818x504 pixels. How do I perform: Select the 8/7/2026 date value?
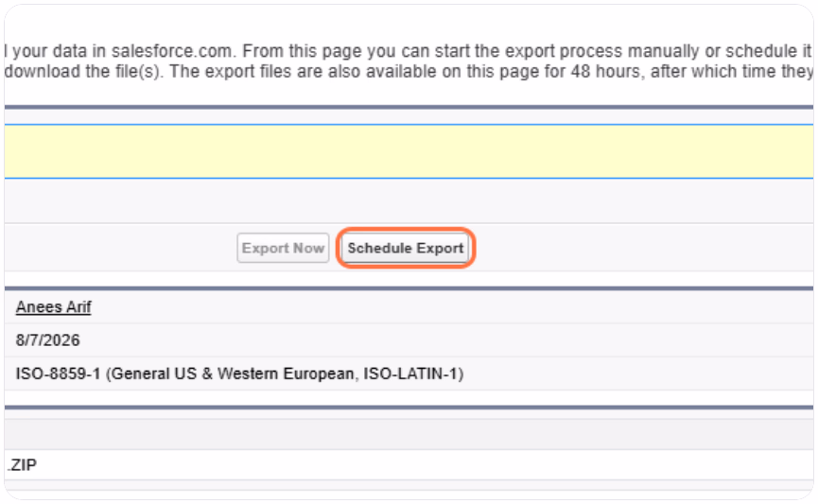[x=47, y=340]
